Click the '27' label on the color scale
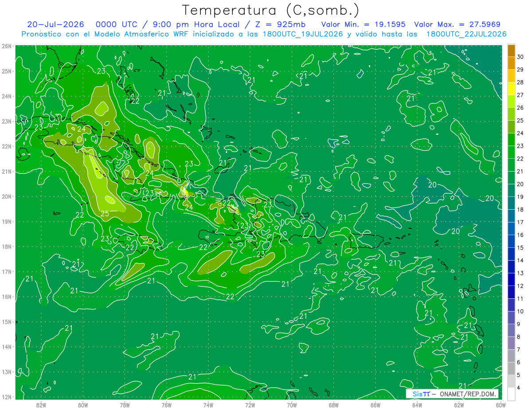This screenshot has width=532, height=411. pos(520,95)
